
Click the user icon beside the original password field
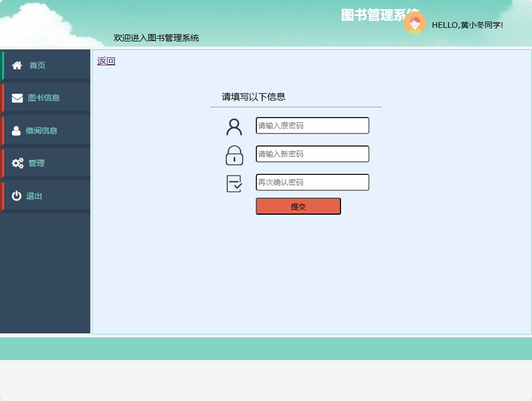(x=234, y=126)
